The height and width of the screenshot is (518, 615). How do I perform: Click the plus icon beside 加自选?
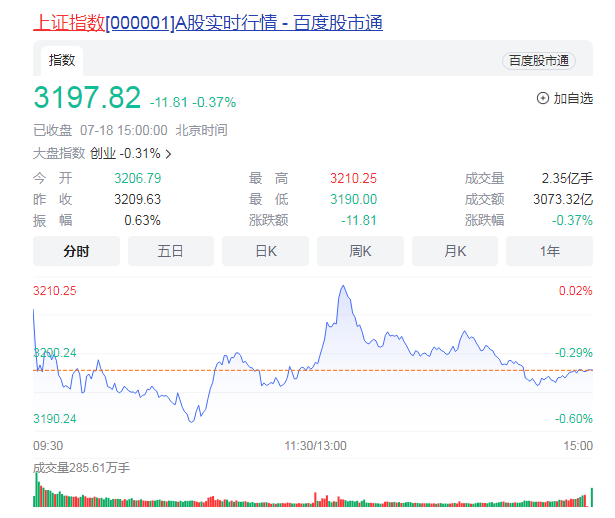(x=543, y=98)
